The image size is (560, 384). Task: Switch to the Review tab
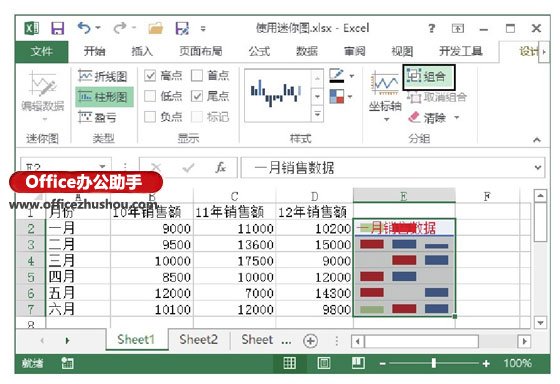(355, 51)
